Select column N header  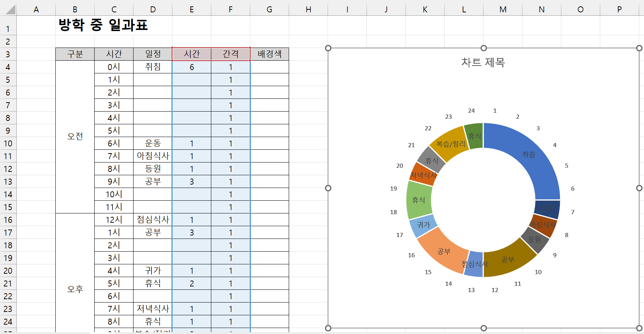542,9
